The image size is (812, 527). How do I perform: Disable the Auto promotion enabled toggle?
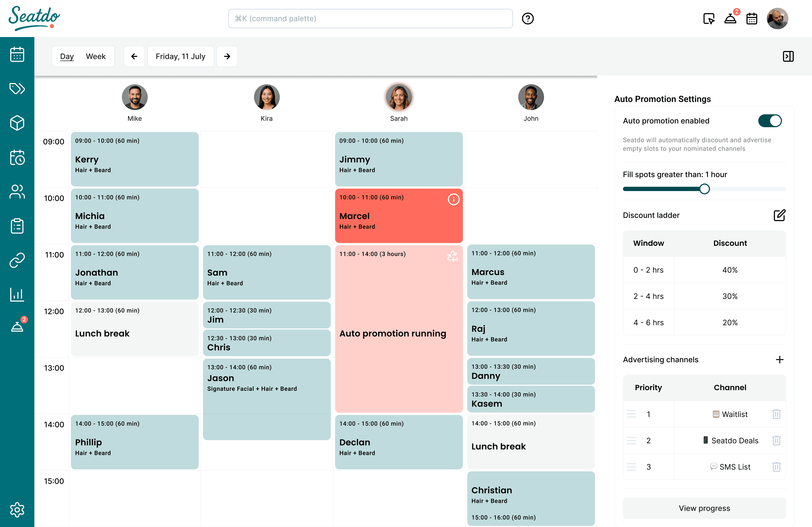[770, 121]
